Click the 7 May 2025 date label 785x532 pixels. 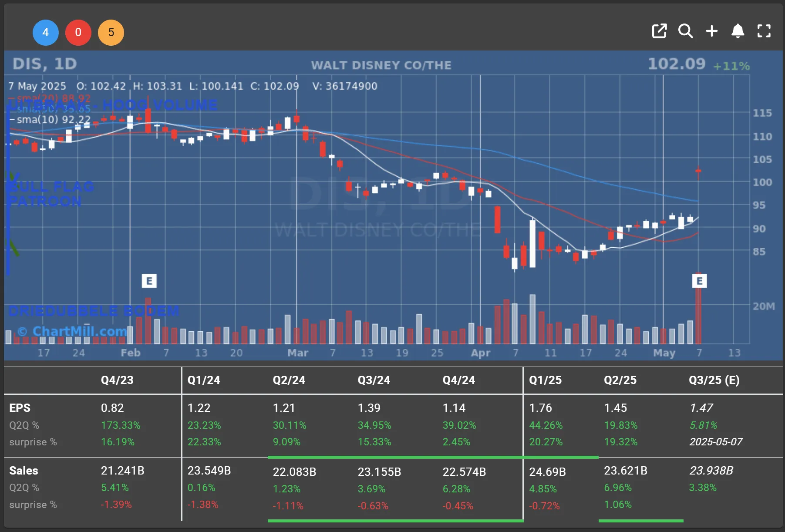pyautogui.click(x=37, y=86)
